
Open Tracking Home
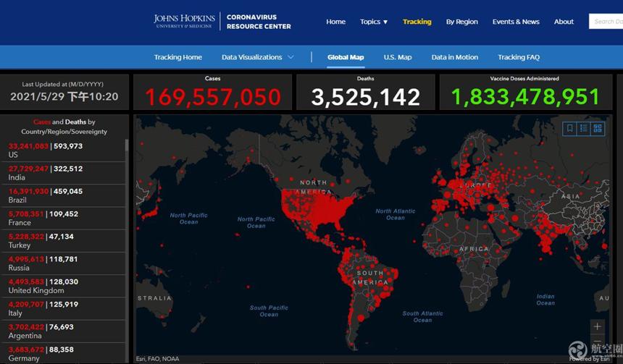pos(178,57)
